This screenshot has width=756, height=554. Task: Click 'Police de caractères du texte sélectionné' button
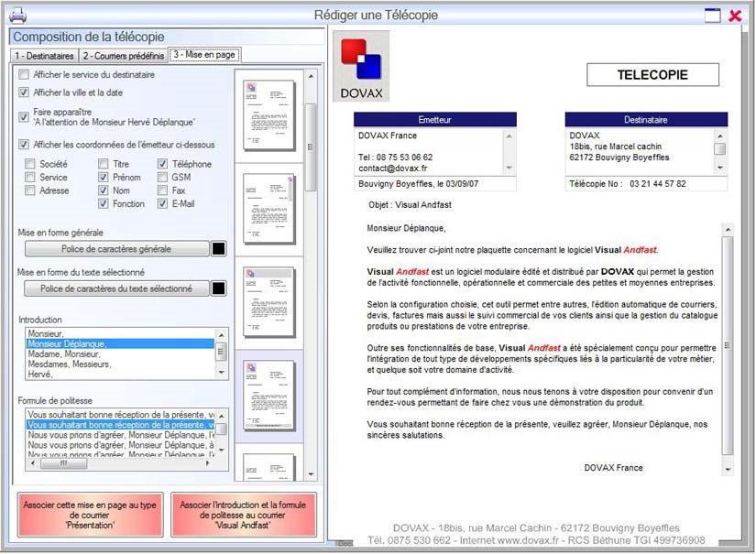tap(116, 288)
